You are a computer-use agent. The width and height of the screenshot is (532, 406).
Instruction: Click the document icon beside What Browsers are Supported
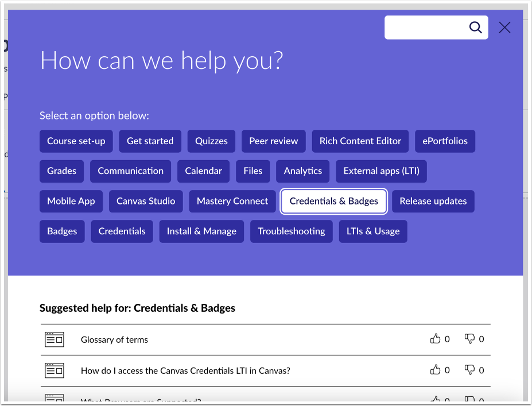click(x=55, y=399)
